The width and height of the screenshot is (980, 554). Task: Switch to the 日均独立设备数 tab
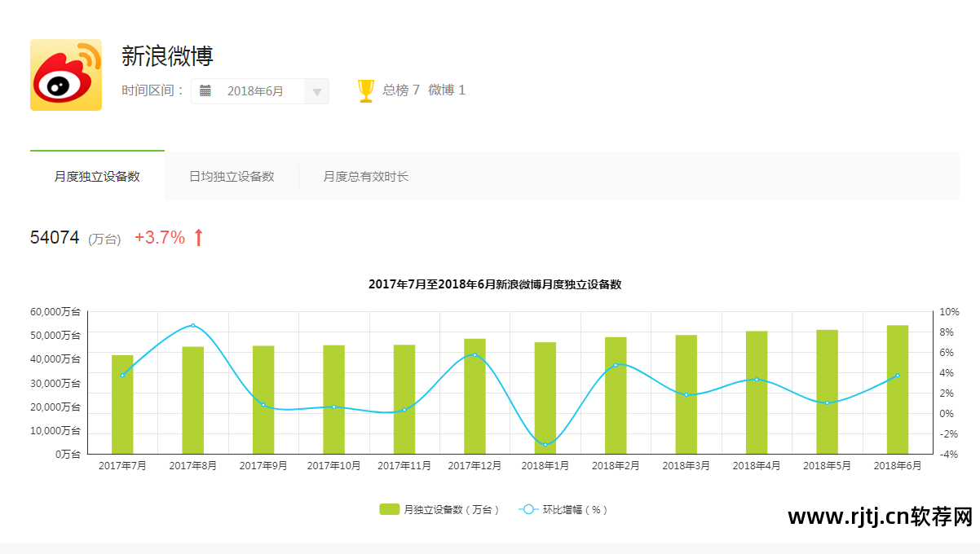click(232, 176)
